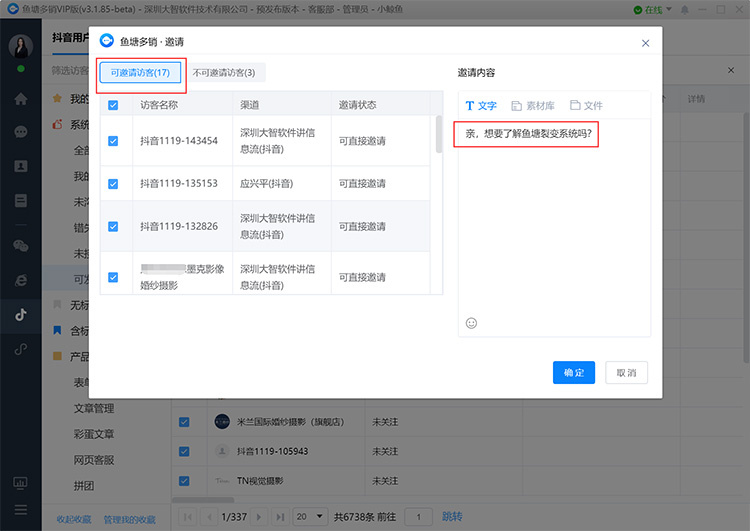Open the WeChat icon in the sidebar
Screen dimensions: 750x531
tap(21, 246)
